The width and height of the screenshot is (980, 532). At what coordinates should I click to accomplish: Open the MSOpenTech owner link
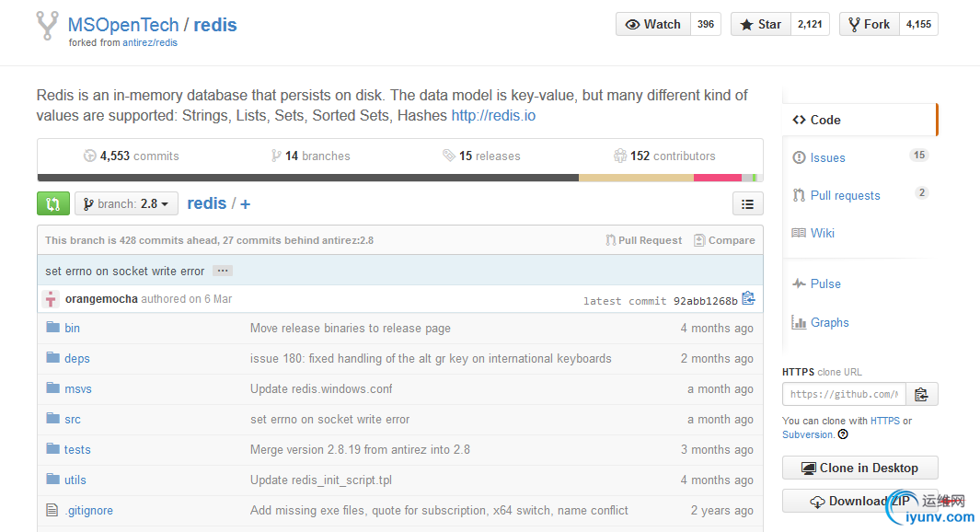[x=123, y=24]
